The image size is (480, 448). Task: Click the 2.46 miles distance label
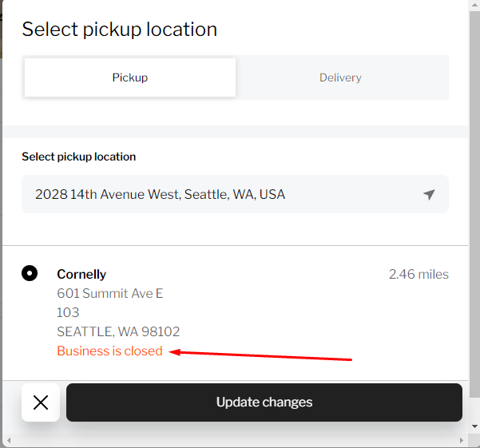coord(419,274)
